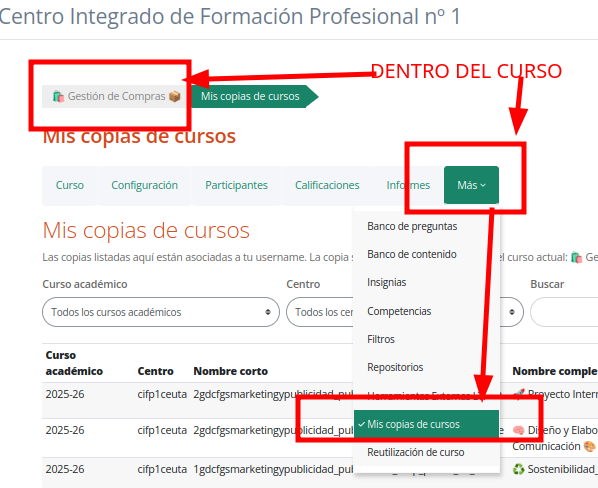The width and height of the screenshot is (598, 488).
Task: Click the brain icon next to Diseño y Elabo
Action: click(518, 430)
